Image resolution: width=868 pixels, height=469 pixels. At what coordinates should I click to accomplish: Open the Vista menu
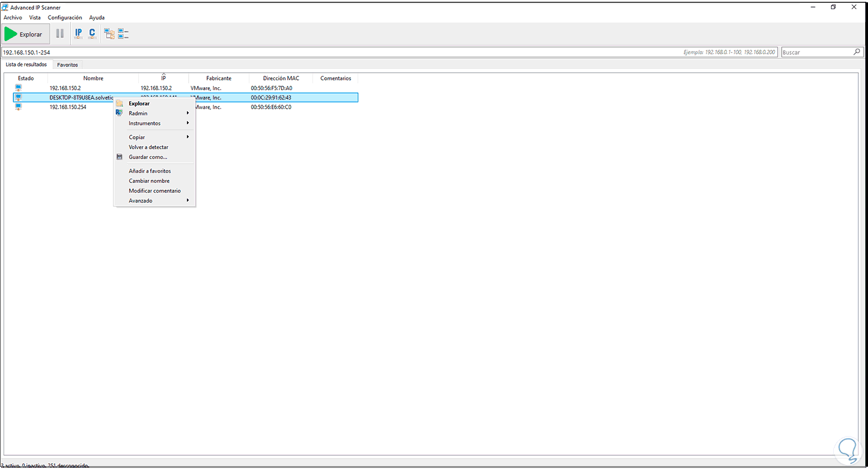click(x=35, y=18)
